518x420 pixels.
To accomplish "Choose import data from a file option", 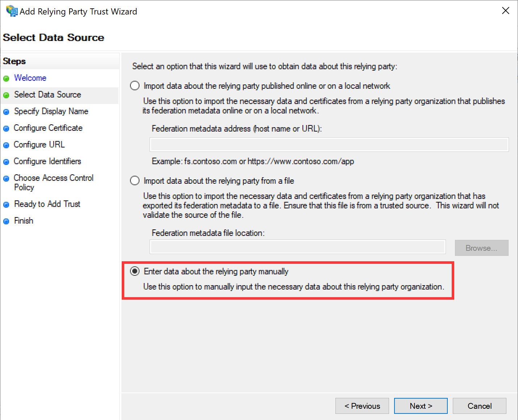I will (x=135, y=181).
